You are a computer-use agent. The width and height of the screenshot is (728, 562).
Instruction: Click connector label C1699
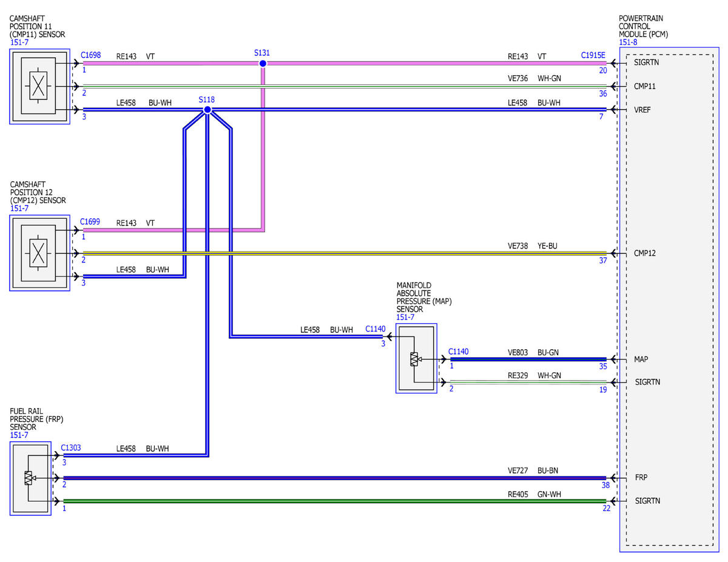(x=91, y=222)
